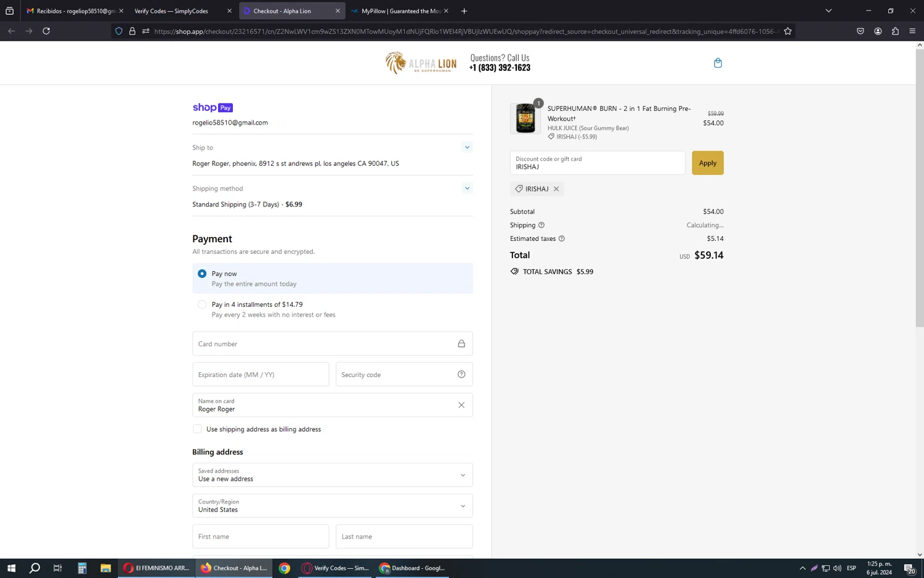Click the ESP language indicator

[x=851, y=568]
